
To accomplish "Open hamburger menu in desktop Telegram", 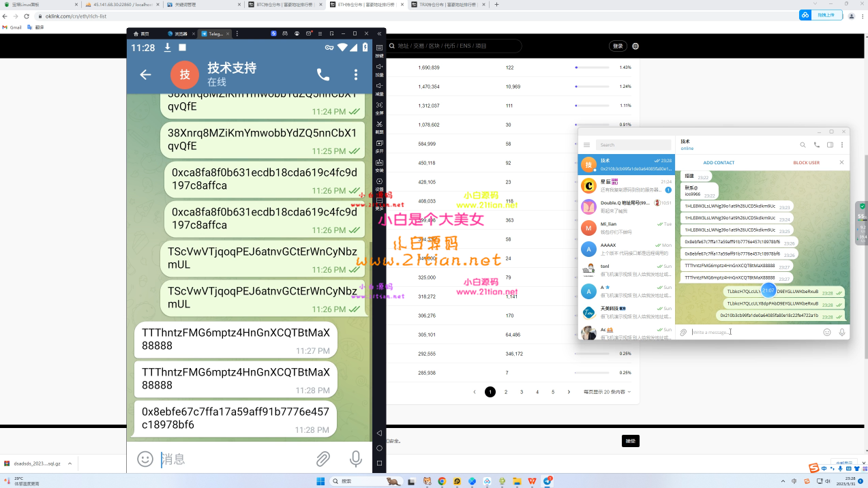I will (x=586, y=144).
